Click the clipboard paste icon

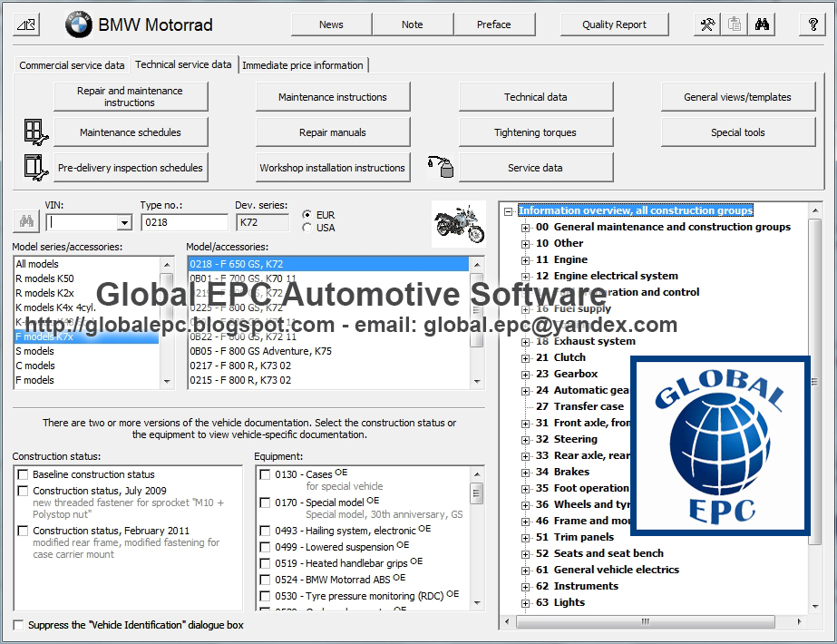pyautogui.click(x=734, y=24)
